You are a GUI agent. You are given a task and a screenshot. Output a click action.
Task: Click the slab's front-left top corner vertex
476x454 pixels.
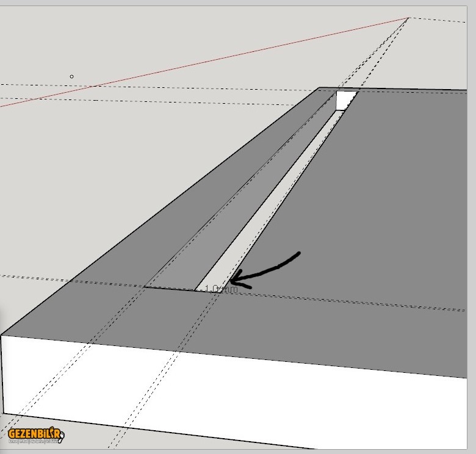click(2, 335)
